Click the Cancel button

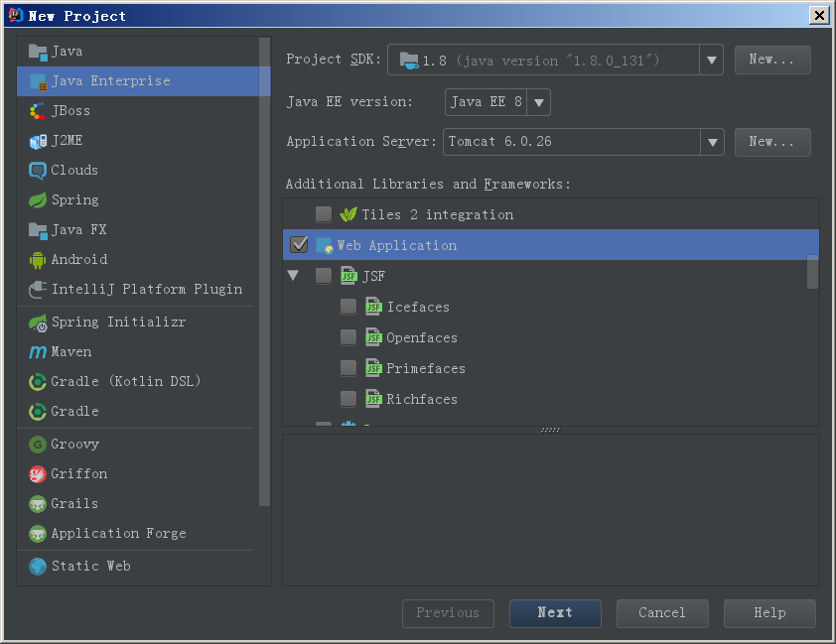click(x=662, y=612)
